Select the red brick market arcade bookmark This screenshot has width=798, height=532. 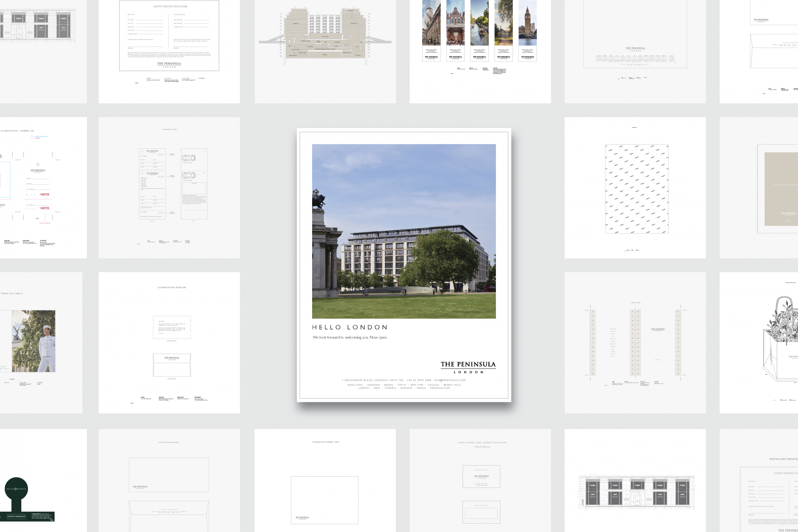tap(455, 31)
